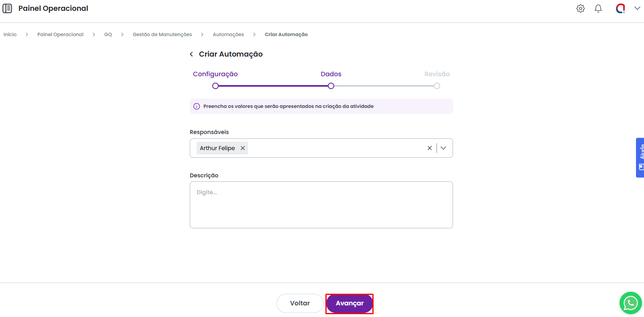Open WhatsApp chat support button
This screenshot has width=644, height=317.
[630, 303]
